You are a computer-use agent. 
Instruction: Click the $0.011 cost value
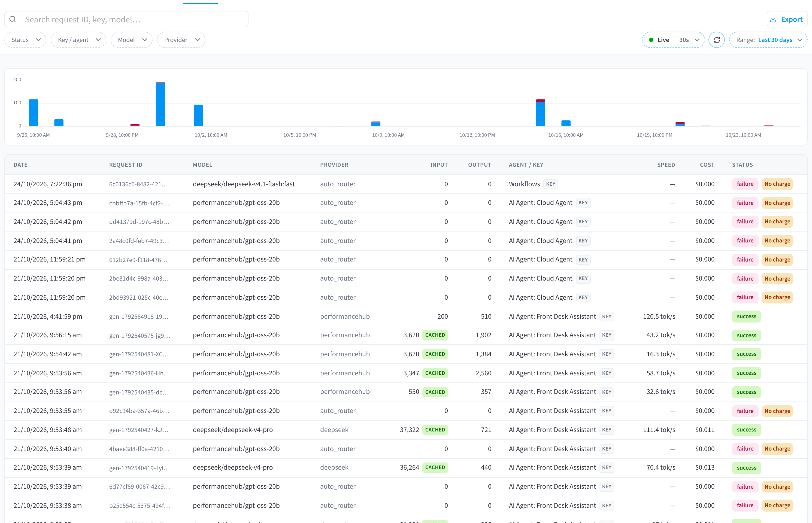point(705,430)
